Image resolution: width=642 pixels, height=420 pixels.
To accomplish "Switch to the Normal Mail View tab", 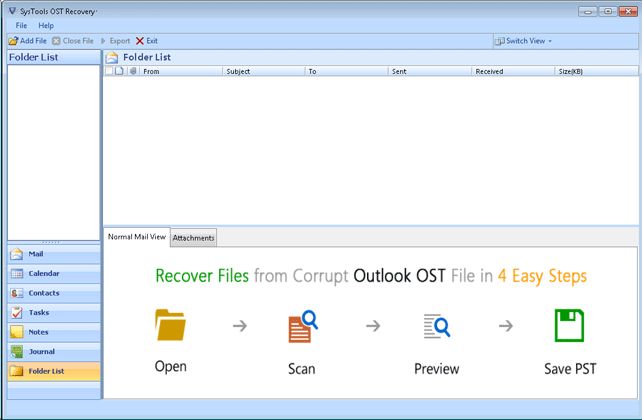I will pos(137,237).
